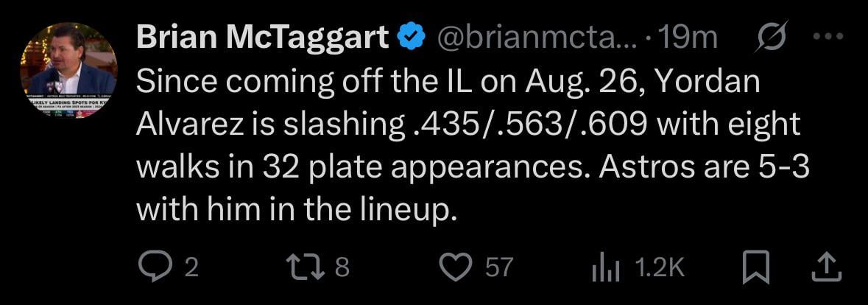
Task: Click the blue verified badge
Action: pyautogui.click(x=410, y=38)
